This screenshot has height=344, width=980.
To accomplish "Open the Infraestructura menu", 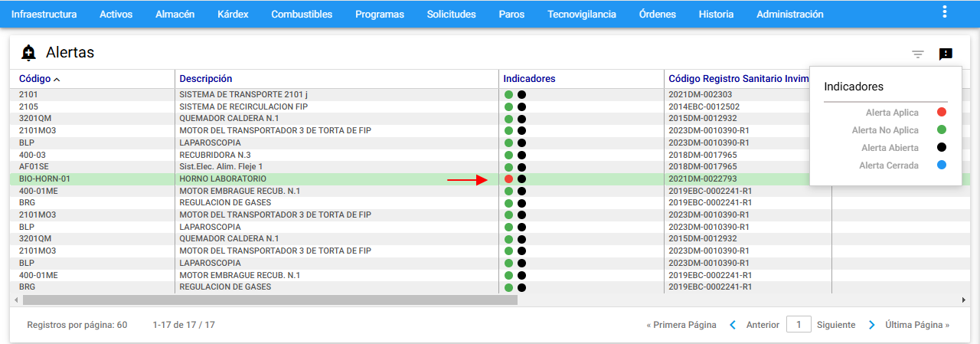I will click(44, 14).
